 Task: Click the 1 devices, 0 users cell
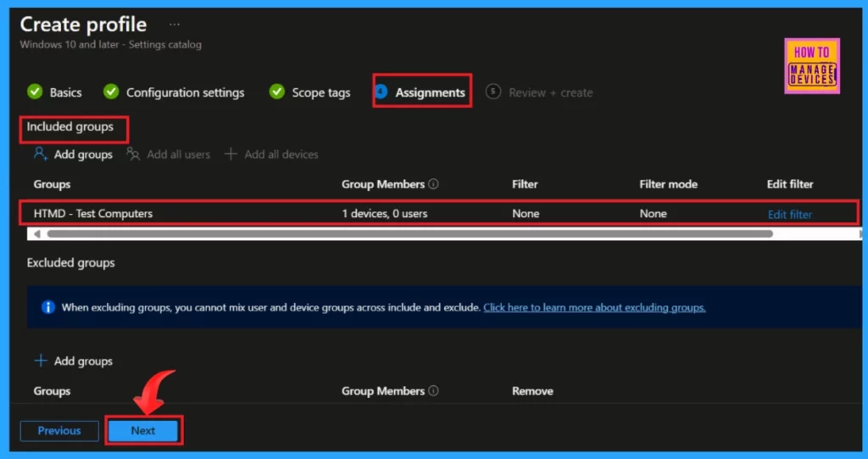point(385,214)
